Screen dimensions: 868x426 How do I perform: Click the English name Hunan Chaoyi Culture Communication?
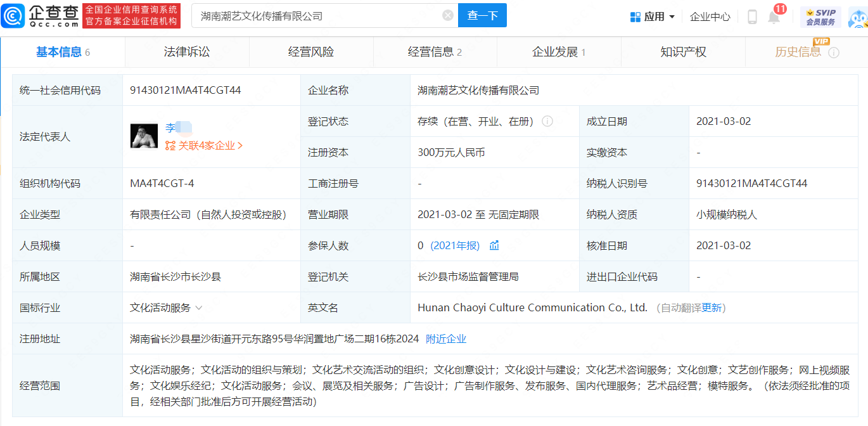532,307
